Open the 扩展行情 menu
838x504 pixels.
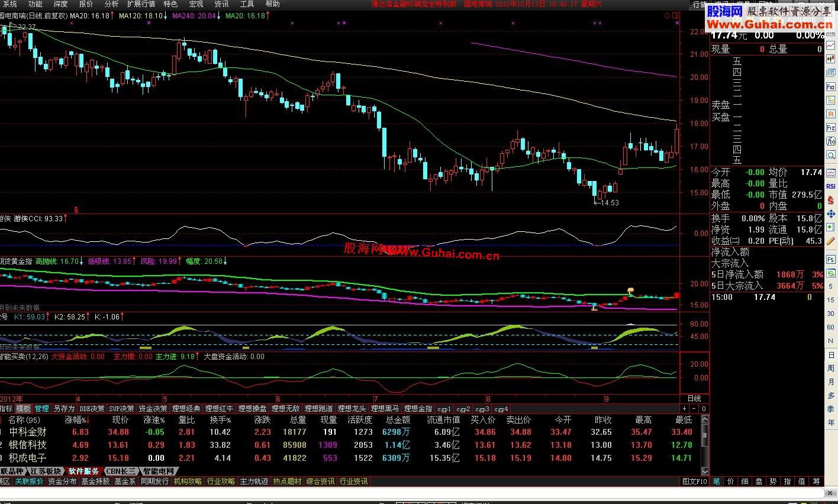(141, 4)
